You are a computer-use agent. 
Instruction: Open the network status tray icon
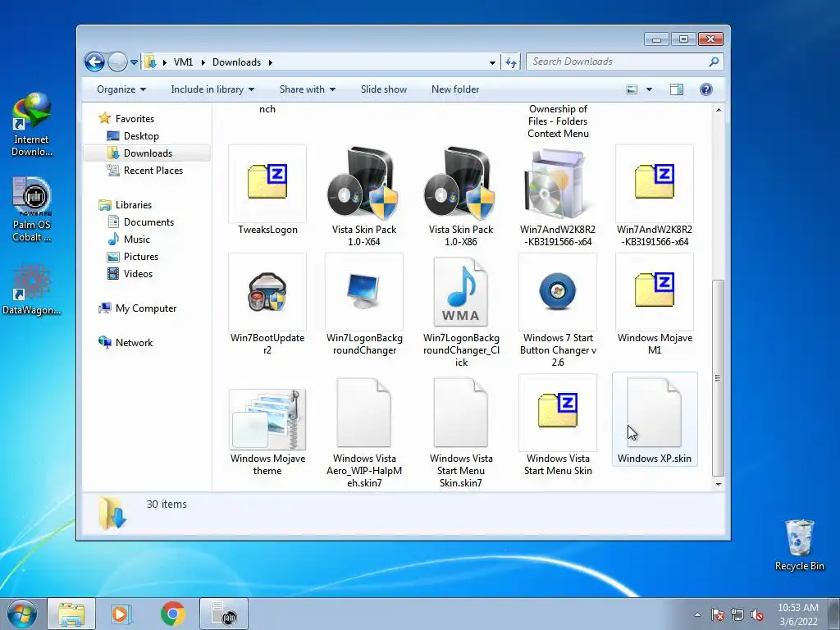(737, 614)
